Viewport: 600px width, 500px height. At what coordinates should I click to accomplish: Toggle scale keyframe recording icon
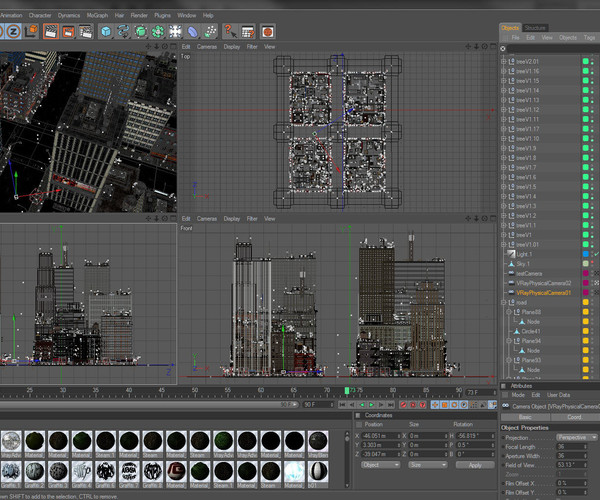[x=445, y=404]
